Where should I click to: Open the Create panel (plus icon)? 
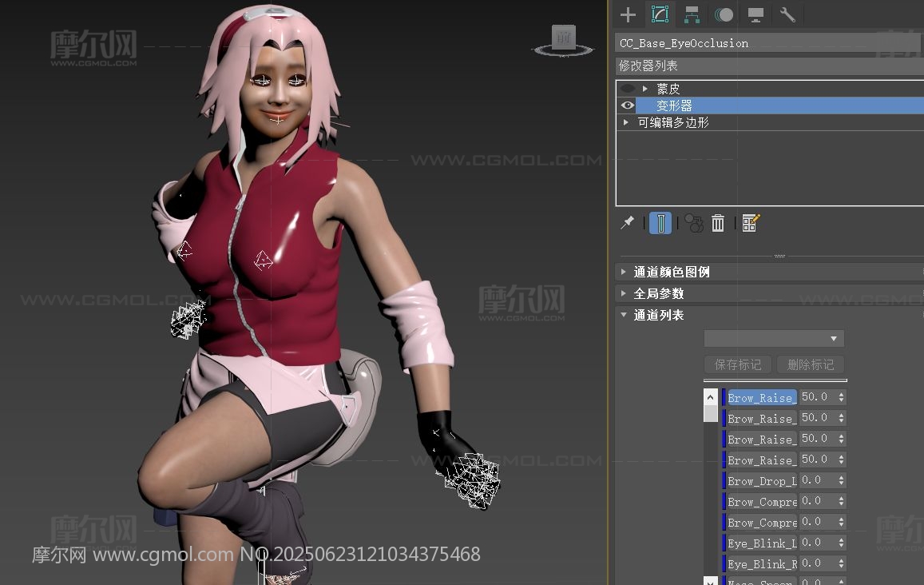click(x=629, y=14)
